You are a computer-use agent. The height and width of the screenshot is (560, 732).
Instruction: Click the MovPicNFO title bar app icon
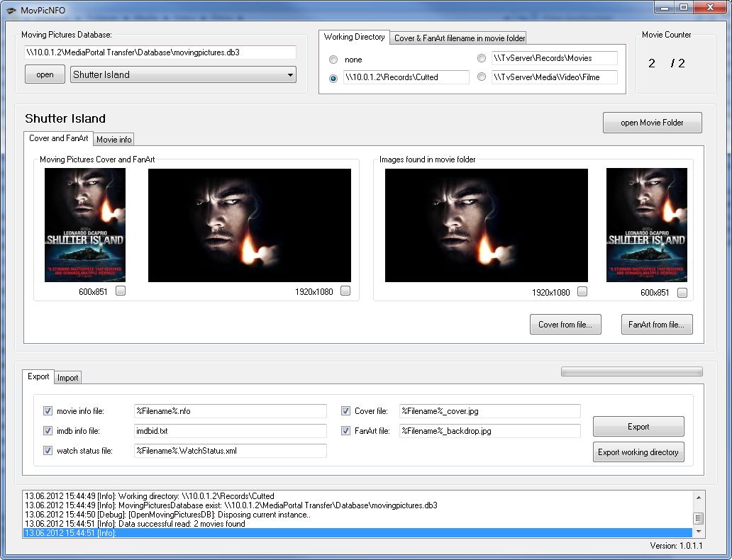(x=11, y=8)
